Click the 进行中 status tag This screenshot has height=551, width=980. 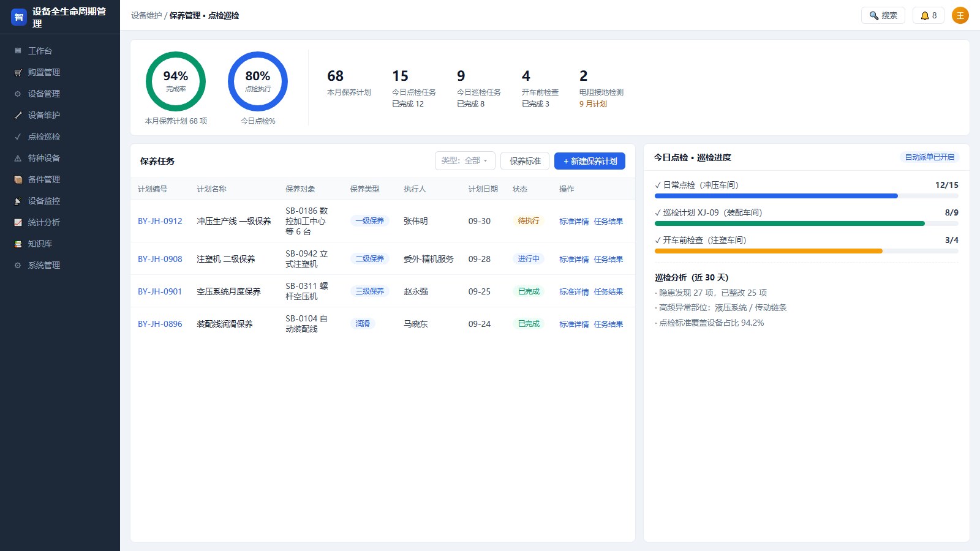coord(529,259)
